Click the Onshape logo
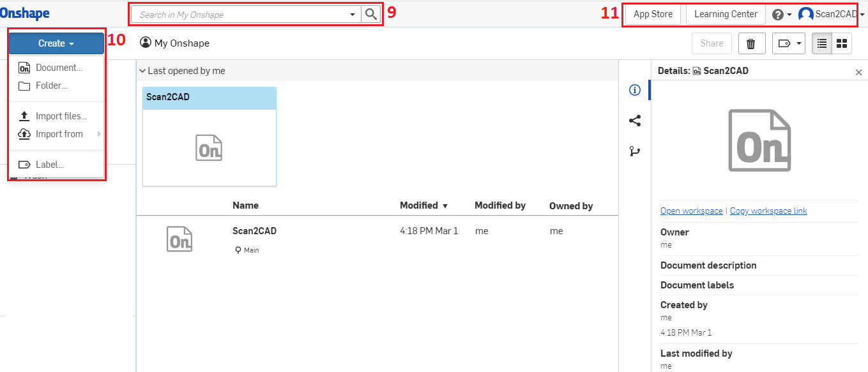Screen dimensions: 868x372 [24, 13]
